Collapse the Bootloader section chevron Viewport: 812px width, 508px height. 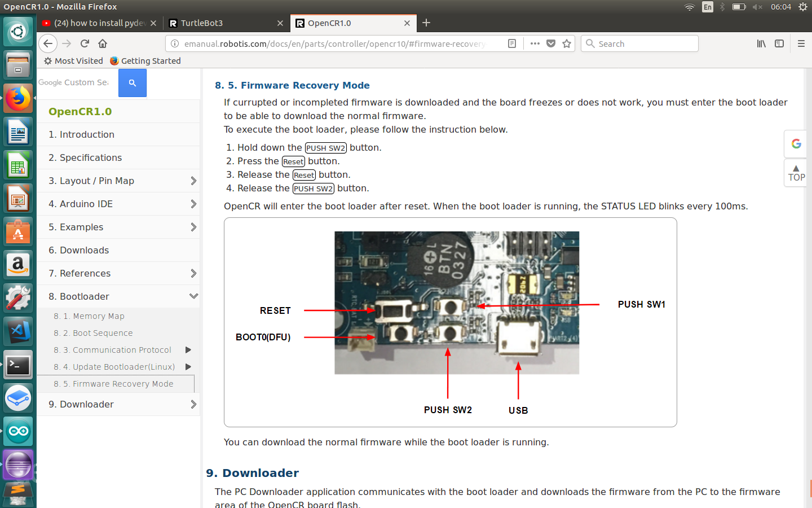click(193, 296)
